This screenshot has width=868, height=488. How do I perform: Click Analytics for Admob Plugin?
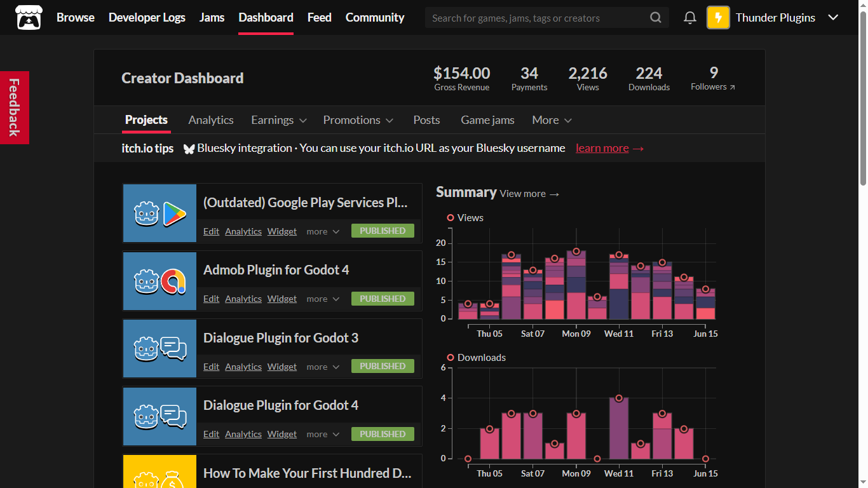pos(243,299)
